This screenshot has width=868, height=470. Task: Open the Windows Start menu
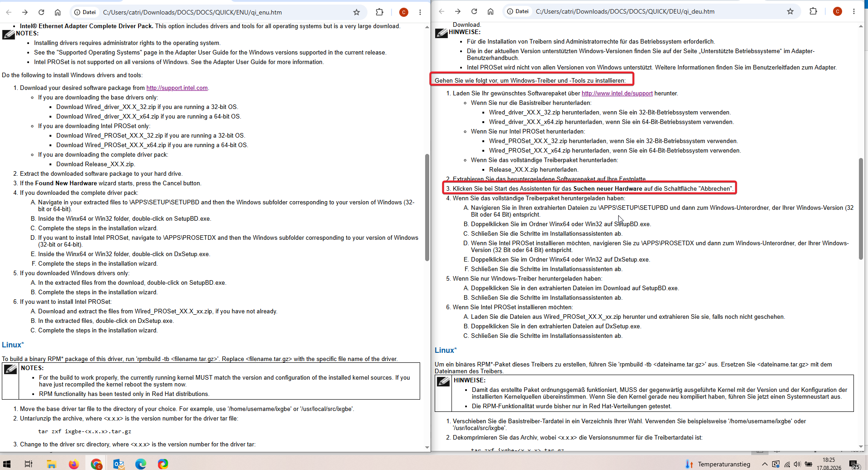8,464
